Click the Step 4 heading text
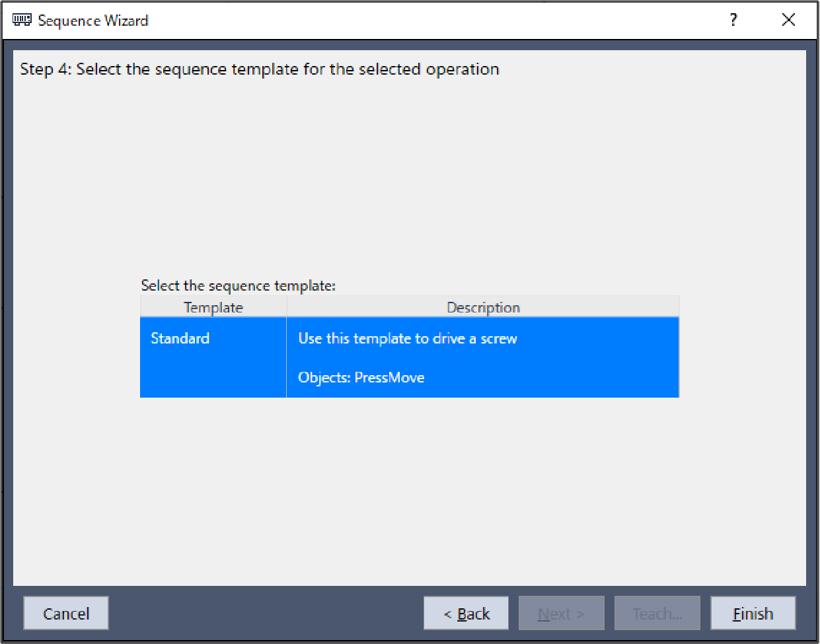820x644 pixels. tap(259, 69)
